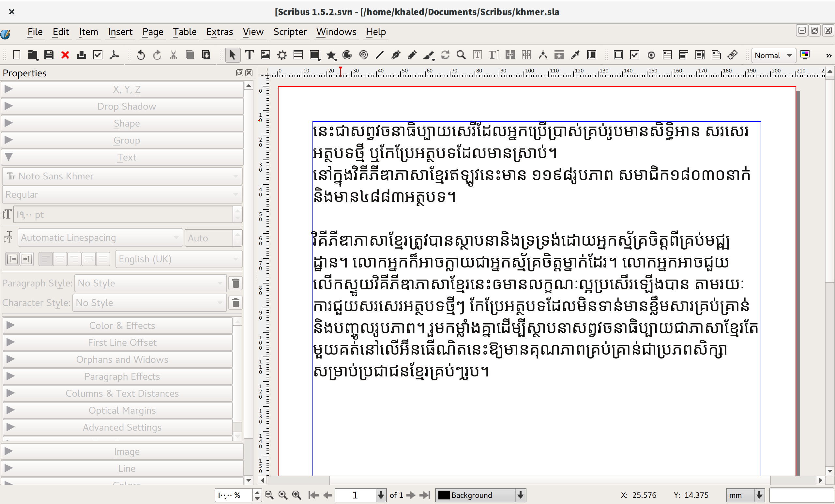Toggle center text alignment
Screen dimensions: 835x504
coord(60,259)
